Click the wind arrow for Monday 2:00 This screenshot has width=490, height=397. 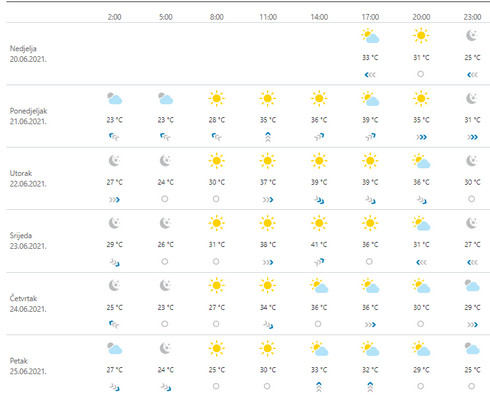click(x=114, y=137)
